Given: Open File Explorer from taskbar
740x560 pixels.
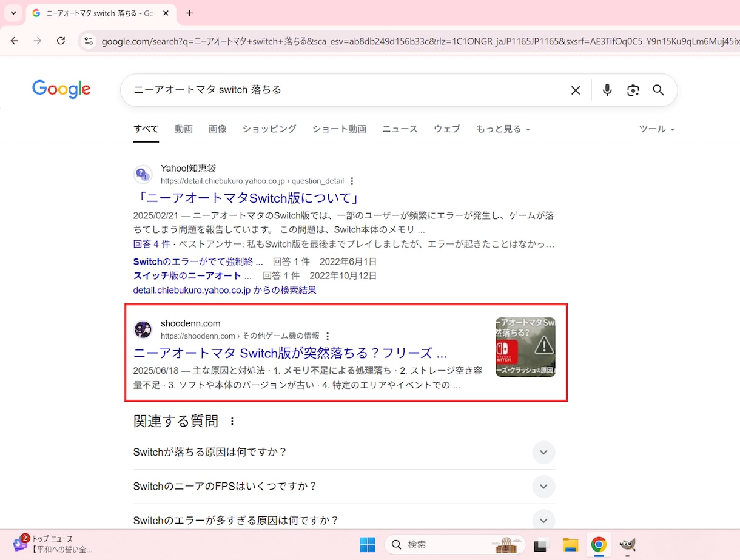Looking at the screenshot, I should pyautogui.click(x=570, y=545).
